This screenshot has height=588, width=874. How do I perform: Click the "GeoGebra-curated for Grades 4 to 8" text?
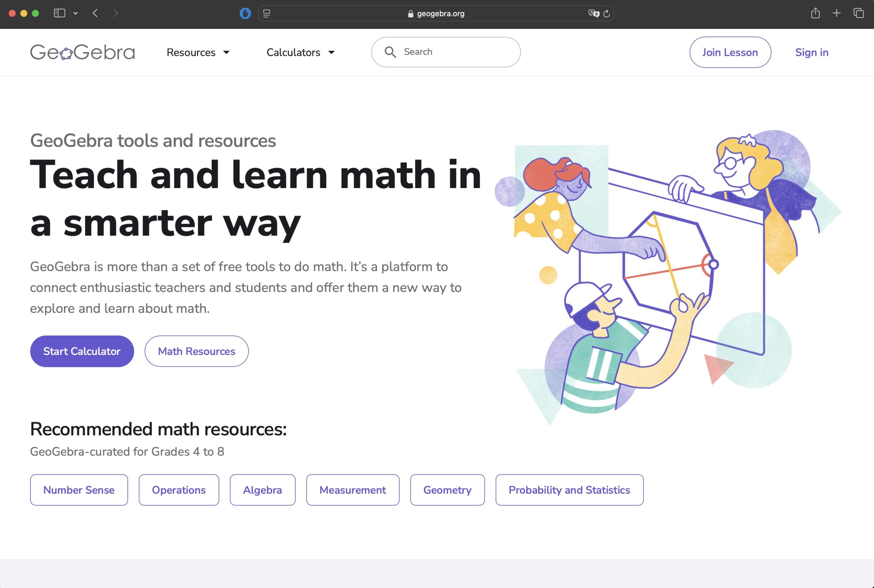point(127,451)
